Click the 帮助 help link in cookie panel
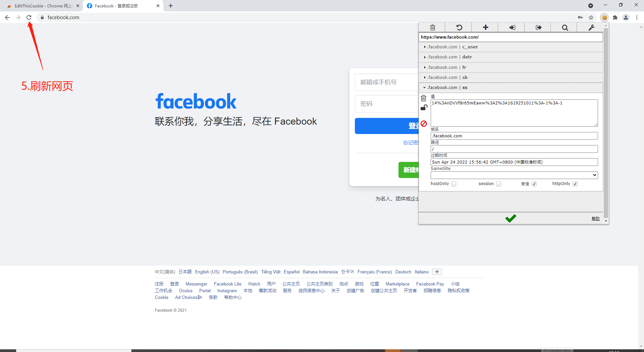The image size is (644, 352). (x=595, y=219)
